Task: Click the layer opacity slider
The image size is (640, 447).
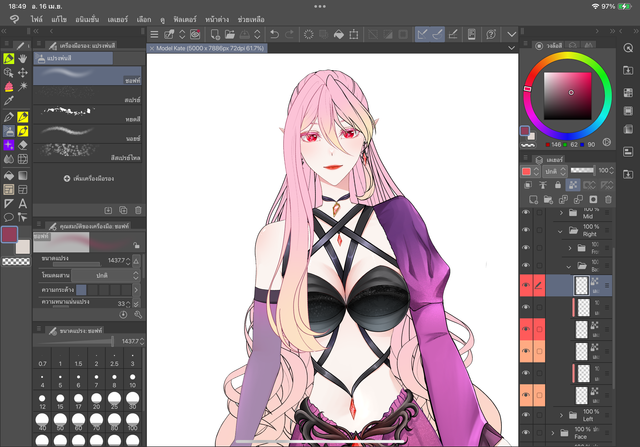Action: pyautogui.click(x=582, y=171)
